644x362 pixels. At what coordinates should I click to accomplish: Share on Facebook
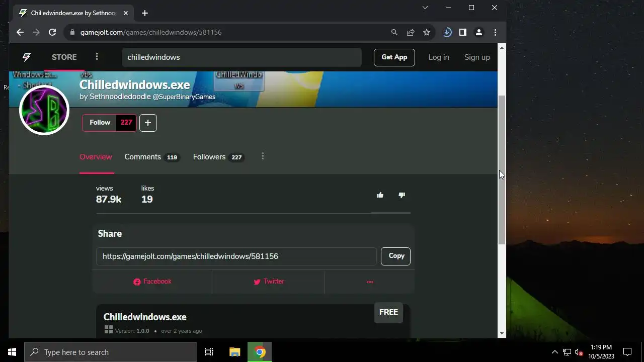click(152, 282)
